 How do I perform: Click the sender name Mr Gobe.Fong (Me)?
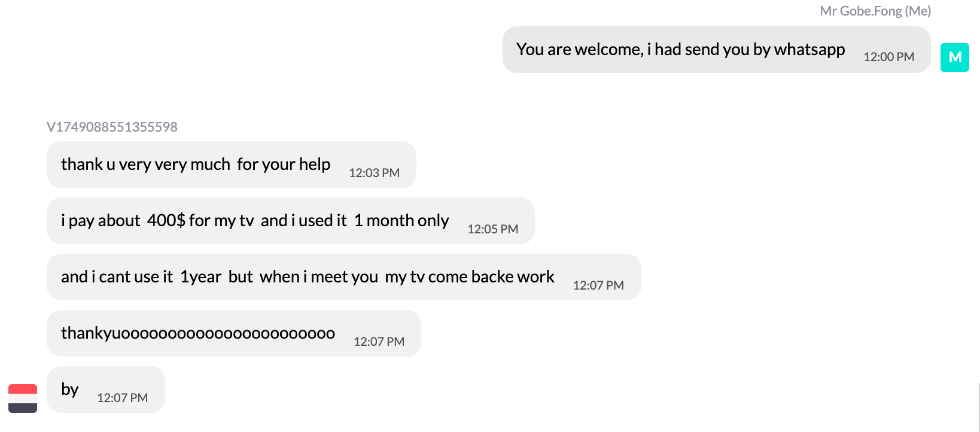point(875,11)
